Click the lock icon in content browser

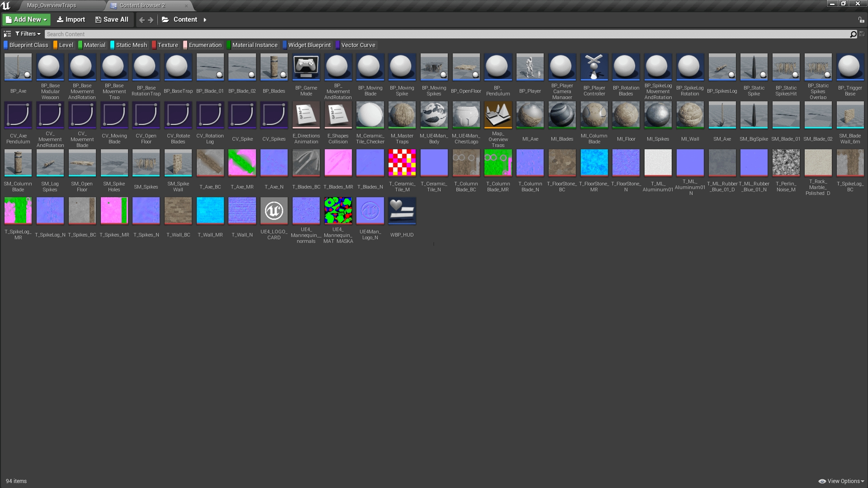861,20
